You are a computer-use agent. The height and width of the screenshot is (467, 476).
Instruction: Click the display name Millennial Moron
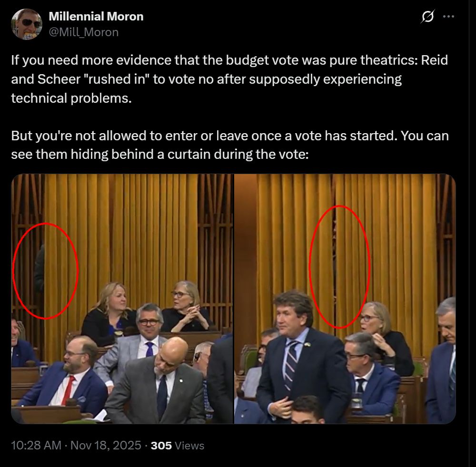click(x=96, y=16)
